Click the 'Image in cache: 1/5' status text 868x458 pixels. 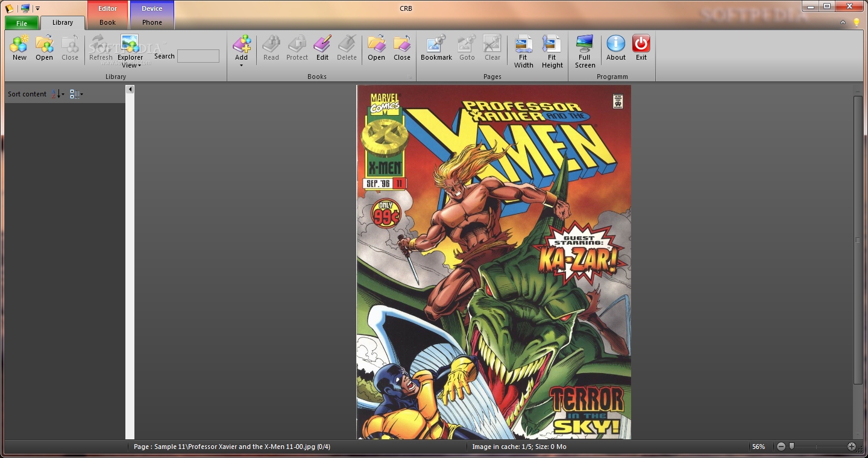coord(519,447)
